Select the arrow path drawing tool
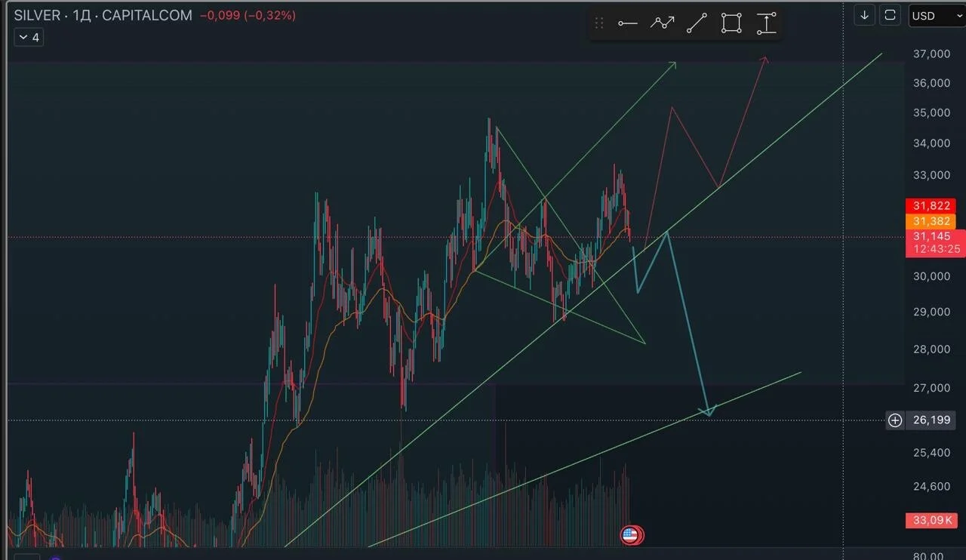The height and width of the screenshot is (560, 966). (662, 23)
